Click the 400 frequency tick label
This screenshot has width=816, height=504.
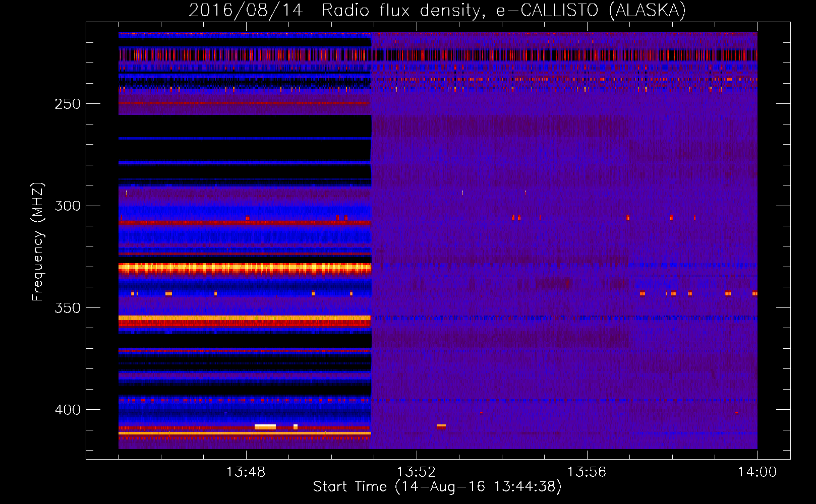tap(68, 410)
